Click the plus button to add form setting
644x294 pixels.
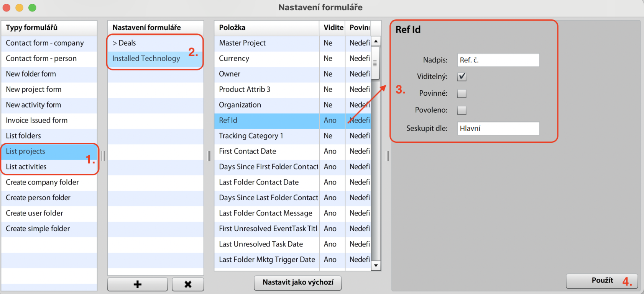tap(137, 284)
